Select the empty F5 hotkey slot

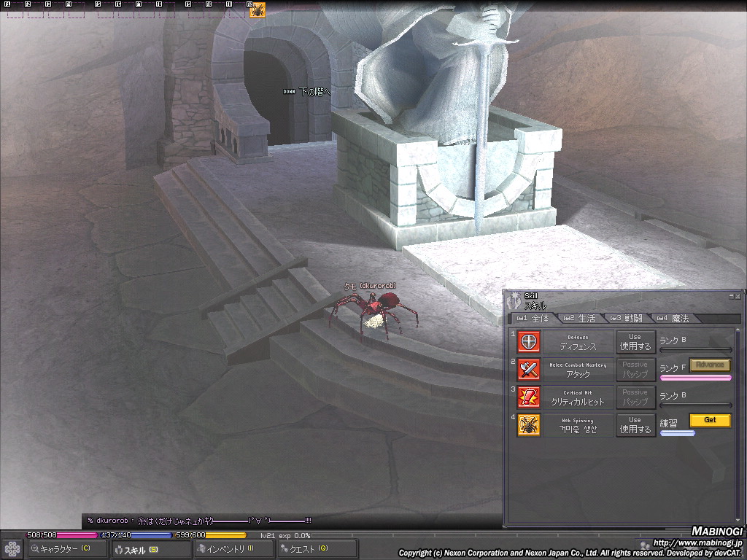(106, 10)
